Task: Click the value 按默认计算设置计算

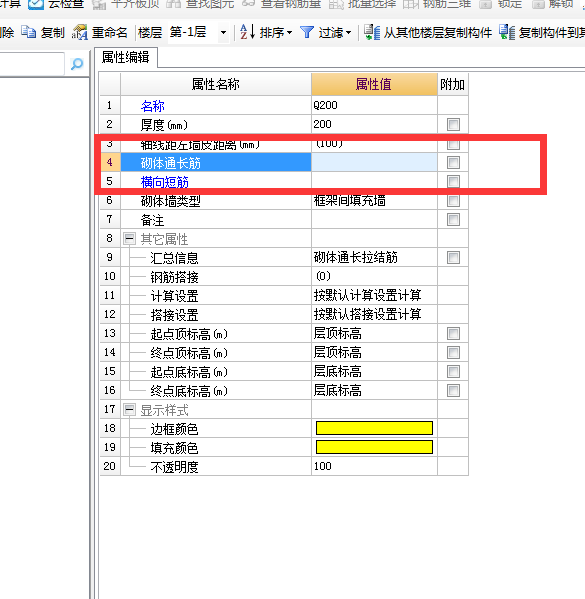Action: click(x=368, y=295)
